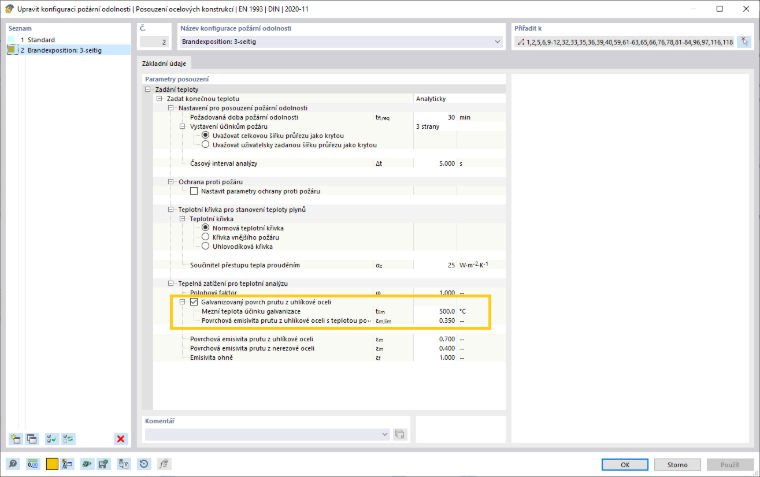This screenshot has width=760, height=477.
Task: Open configuration name dropdown arrow
Action: click(x=497, y=42)
